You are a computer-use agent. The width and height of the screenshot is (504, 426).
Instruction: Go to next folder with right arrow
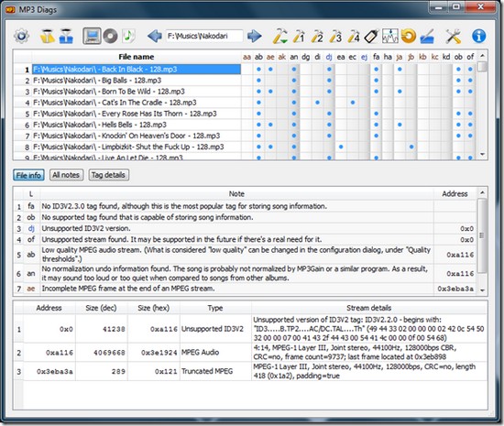click(255, 36)
